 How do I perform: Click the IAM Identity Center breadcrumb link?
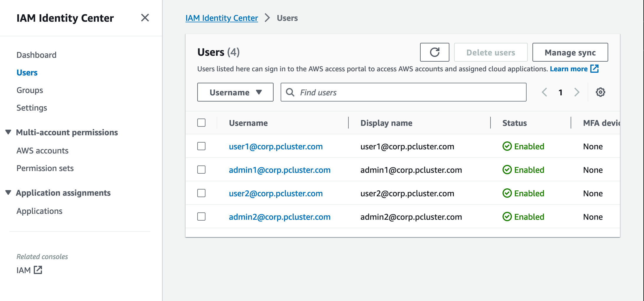(222, 18)
